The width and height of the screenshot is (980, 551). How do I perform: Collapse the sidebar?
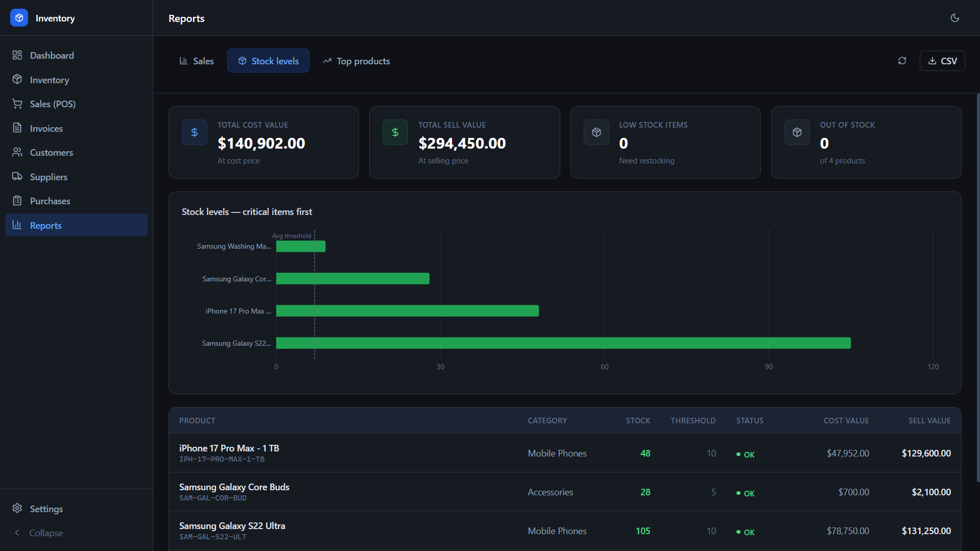76,533
